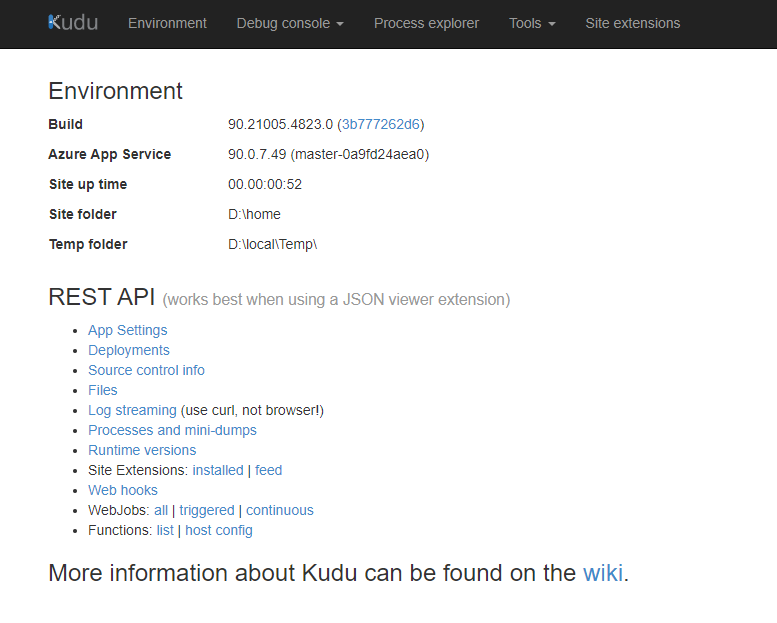Viewport: 777px width, 623px height.
Task: Open Log streaming link
Action: [x=132, y=410]
